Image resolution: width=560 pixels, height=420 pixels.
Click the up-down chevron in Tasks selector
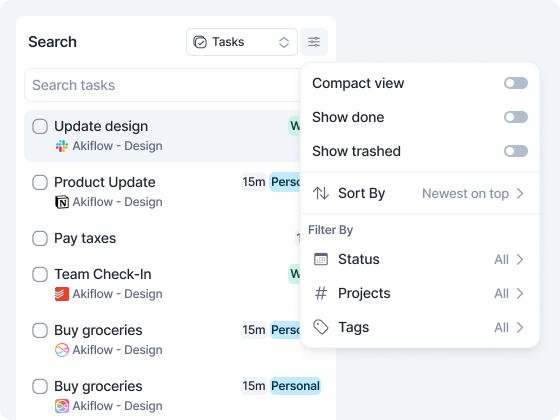pos(284,42)
